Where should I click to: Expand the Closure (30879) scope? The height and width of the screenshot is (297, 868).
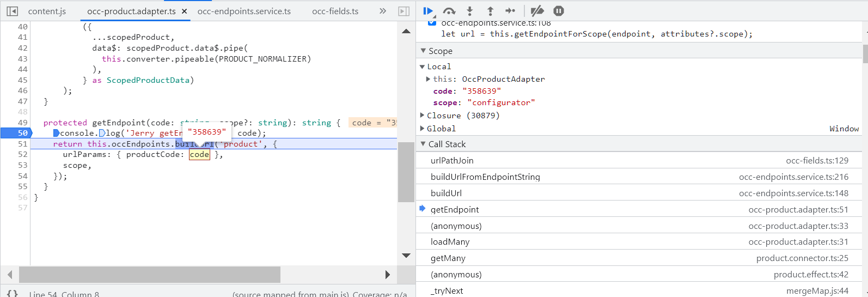423,116
